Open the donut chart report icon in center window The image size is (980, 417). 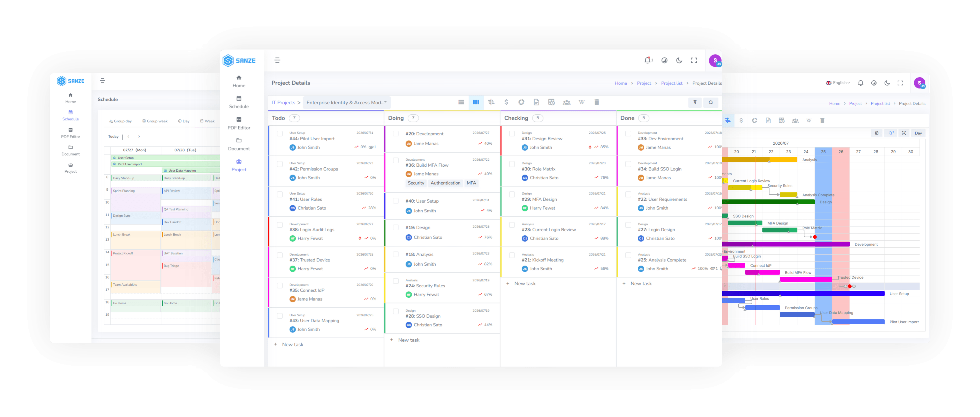(521, 102)
